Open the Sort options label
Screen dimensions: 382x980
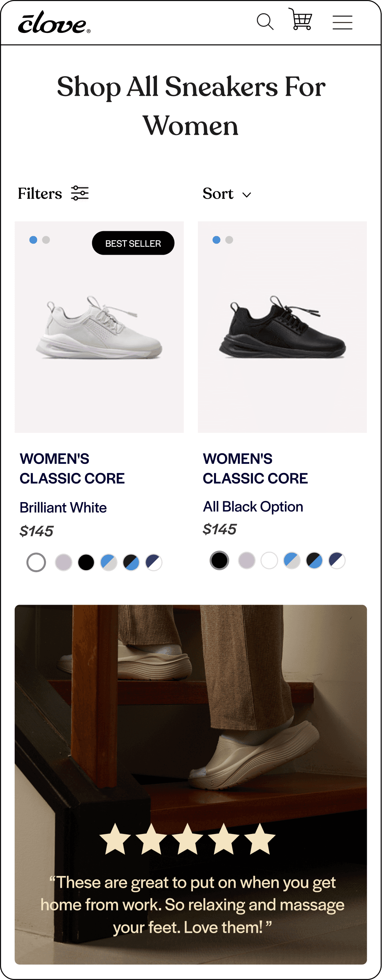point(218,194)
